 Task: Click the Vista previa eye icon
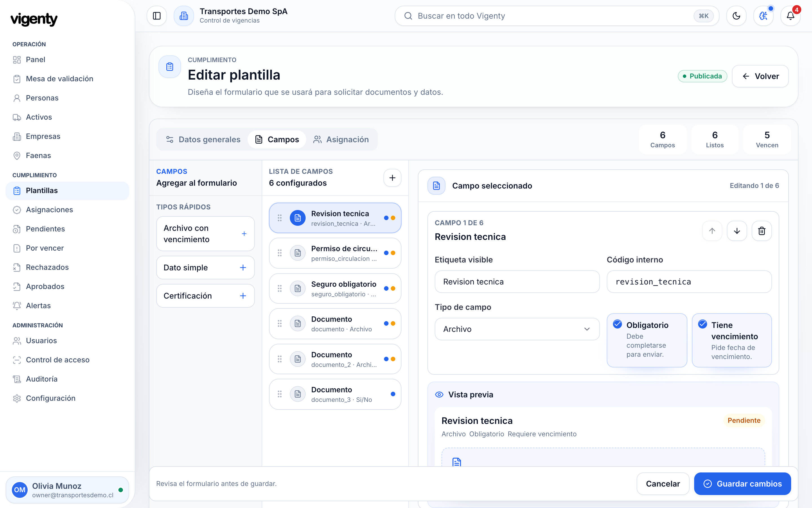439,395
